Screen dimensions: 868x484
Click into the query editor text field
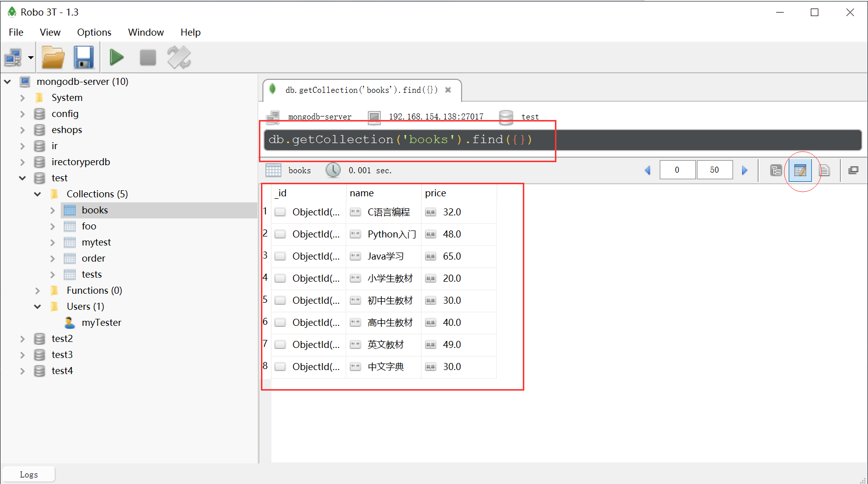click(562, 140)
